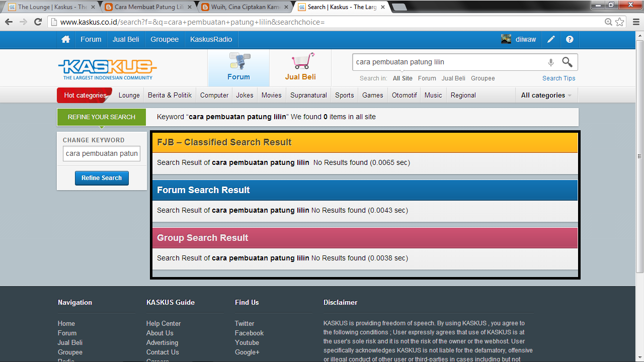Activate voice search microphone icon

click(551, 62)
